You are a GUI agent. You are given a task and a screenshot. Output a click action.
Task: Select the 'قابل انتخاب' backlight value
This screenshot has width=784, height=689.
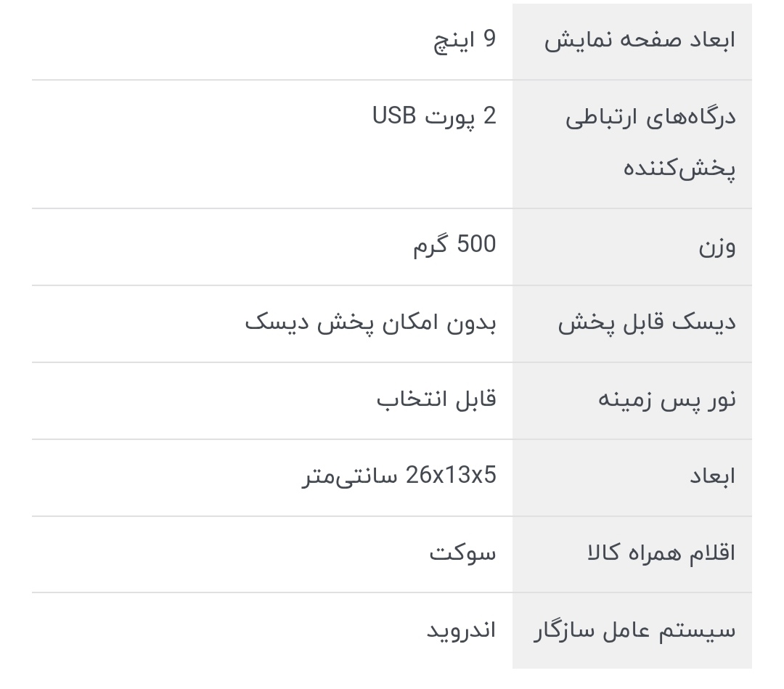point(436,399)
